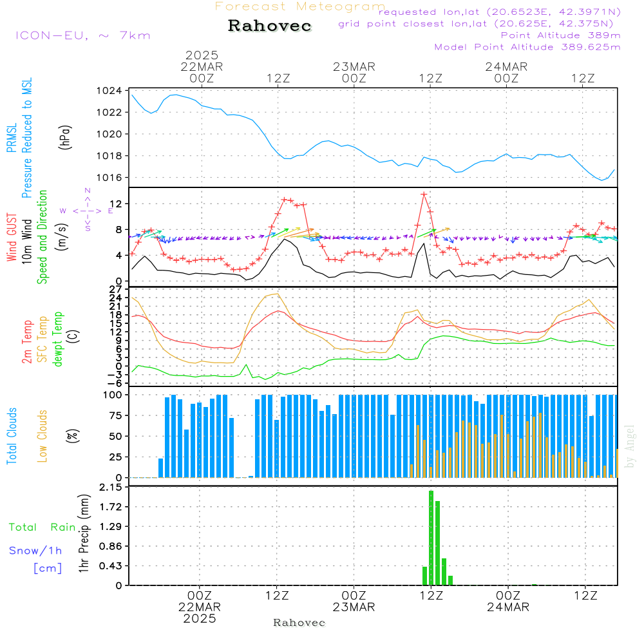Click the 'by Angel' watermark
Screen dimensions: 644x644
[630, 446]
